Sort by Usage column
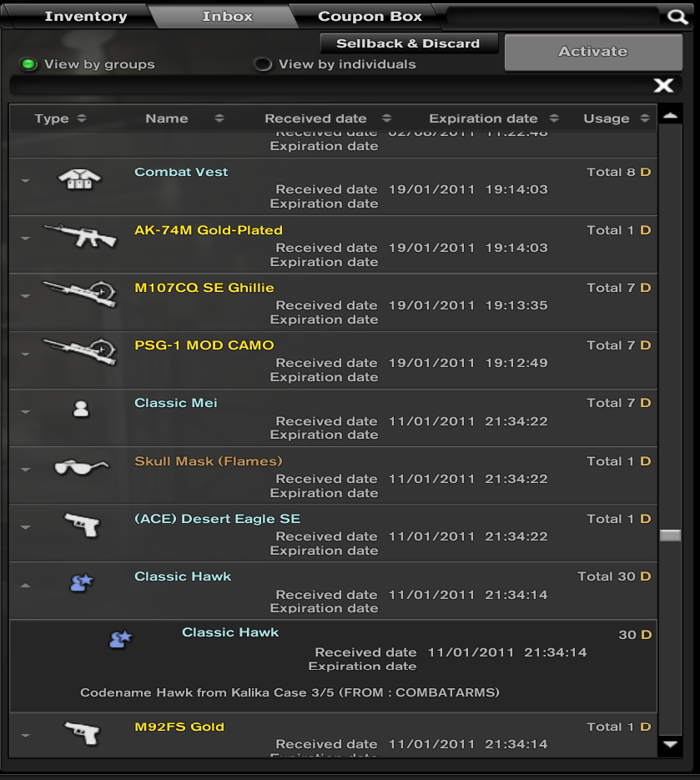Screen dimensions: 700x780 (617, 118)
